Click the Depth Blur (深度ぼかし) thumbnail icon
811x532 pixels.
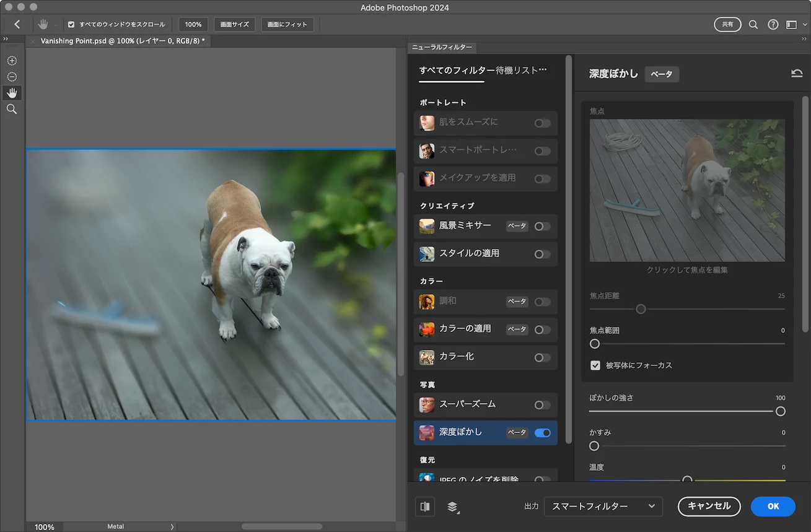(427, 433)
